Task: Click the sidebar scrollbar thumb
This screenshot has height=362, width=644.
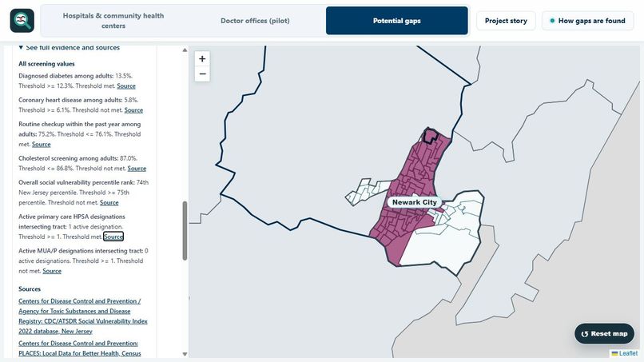Action: pyautogui.click(x=185, y=230)
